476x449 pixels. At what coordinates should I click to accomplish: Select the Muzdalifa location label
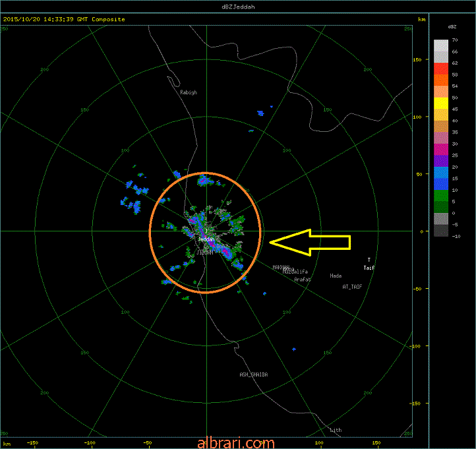point(295,272)
